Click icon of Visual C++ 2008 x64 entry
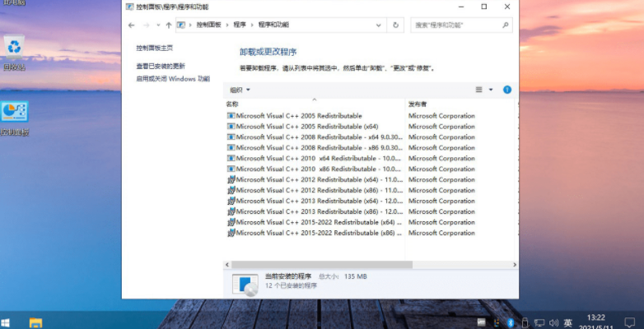The width and height of the screenshot is (644, 329). click(x=231, y=137)
